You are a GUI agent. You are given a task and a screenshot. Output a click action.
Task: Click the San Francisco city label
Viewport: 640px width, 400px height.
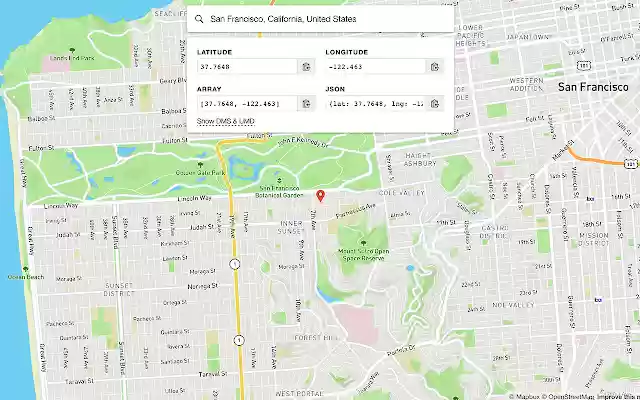pos(593,87)
